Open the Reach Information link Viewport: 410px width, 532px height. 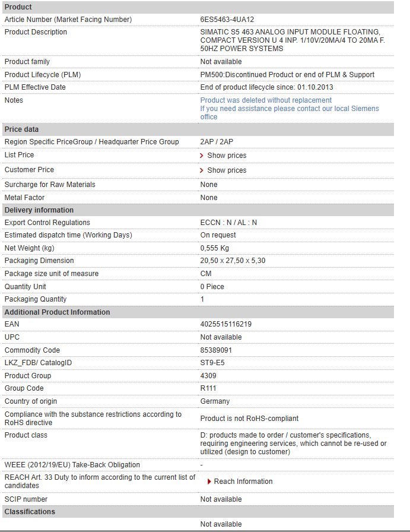tap(243, 482)
